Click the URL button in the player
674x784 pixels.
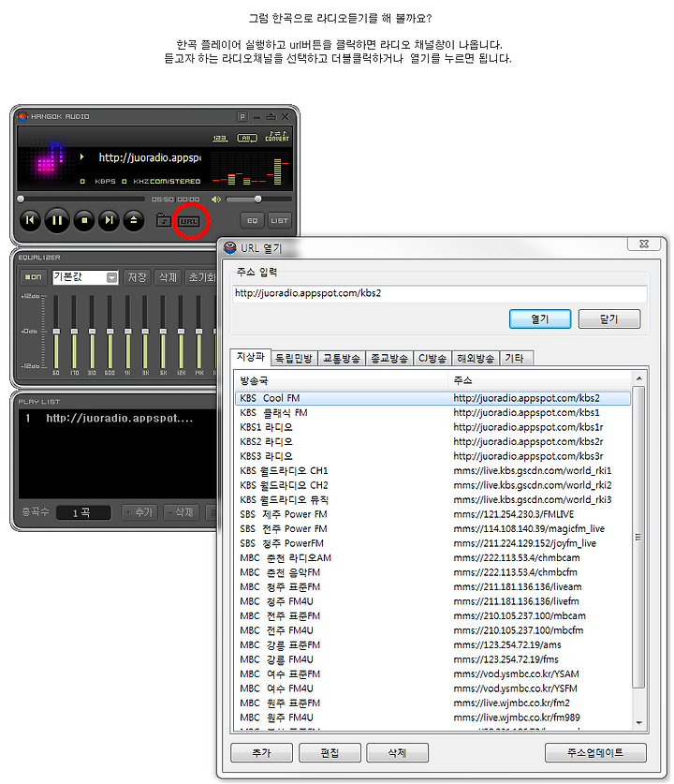[x=189, y=221]
